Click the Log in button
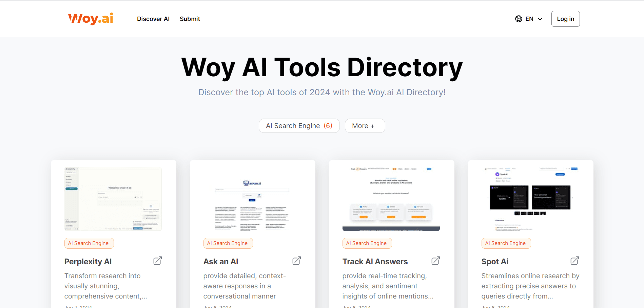Screen dimensions: 644x308 [565, 19]
